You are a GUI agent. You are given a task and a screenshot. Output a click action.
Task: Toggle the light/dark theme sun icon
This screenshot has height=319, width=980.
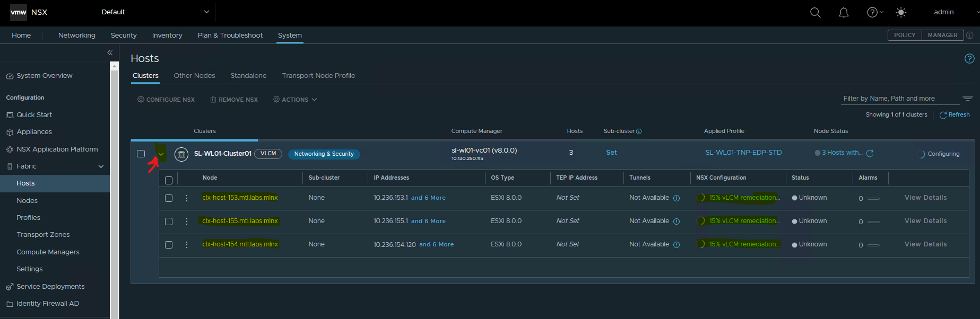[x=901, y=12]
